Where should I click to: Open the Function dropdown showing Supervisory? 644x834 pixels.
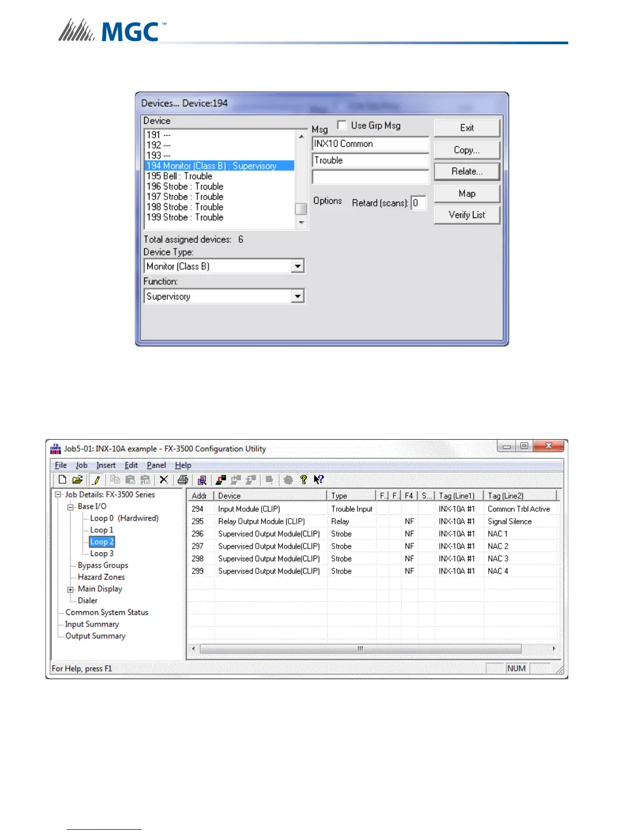click(x=298, y=296)
